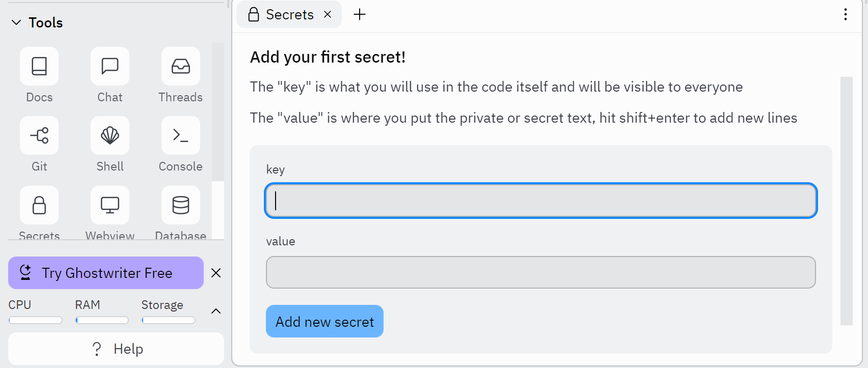The width and height of the screenshot is (868, 368).
Task: Click Try Ghostwriter Free button
Action: pos(106,273)
